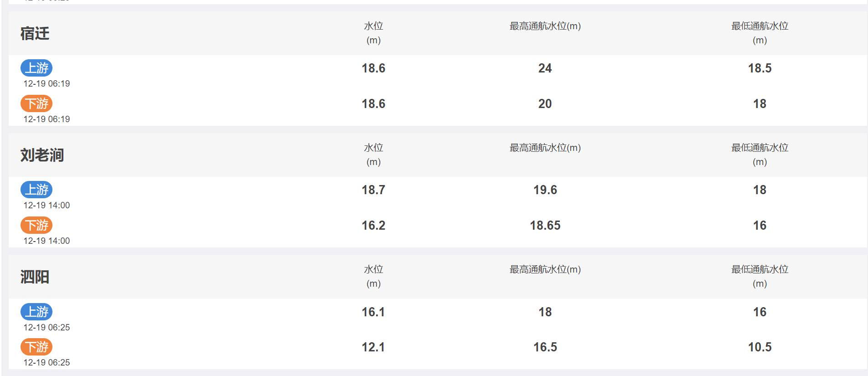Viewport: 868px width, 376px height.
Task: Click 刘老涧 upstream water level 18.7
Action: pyautogui.click(x=373, y=190)
